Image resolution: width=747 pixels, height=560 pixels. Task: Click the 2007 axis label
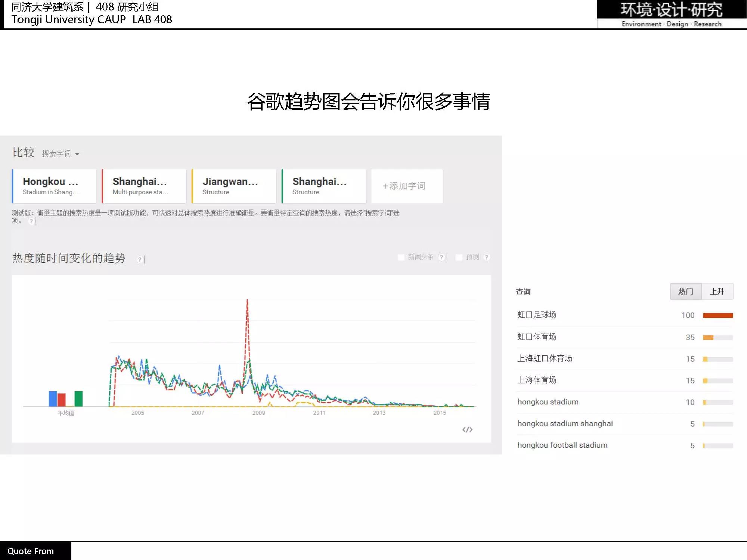(198, 413)
